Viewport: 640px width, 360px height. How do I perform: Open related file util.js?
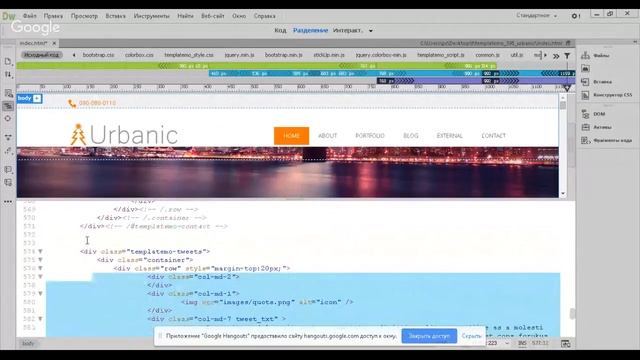coord(517,55)
